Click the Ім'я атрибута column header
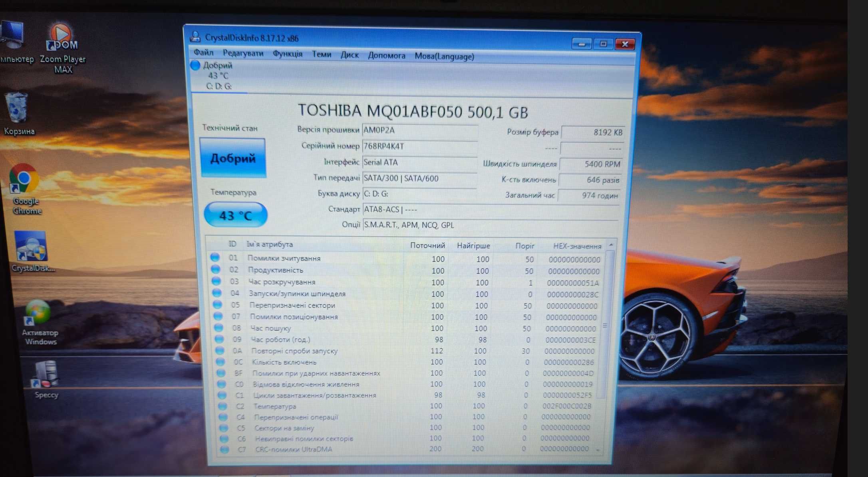Screen dimensions: 868x477 (270, 244)
